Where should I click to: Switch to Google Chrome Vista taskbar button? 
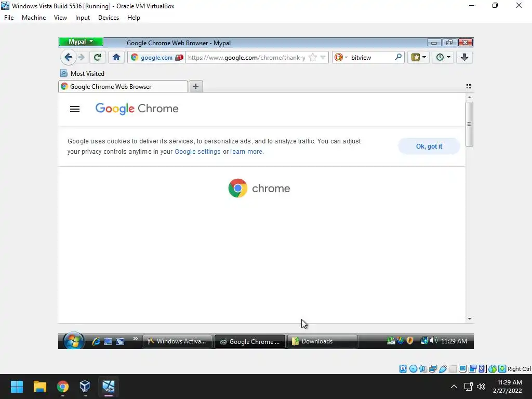(x=250, y=342)
